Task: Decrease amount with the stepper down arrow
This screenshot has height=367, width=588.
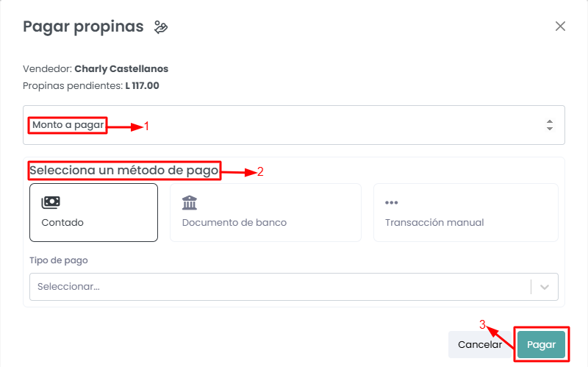Action: click(550, 129)
